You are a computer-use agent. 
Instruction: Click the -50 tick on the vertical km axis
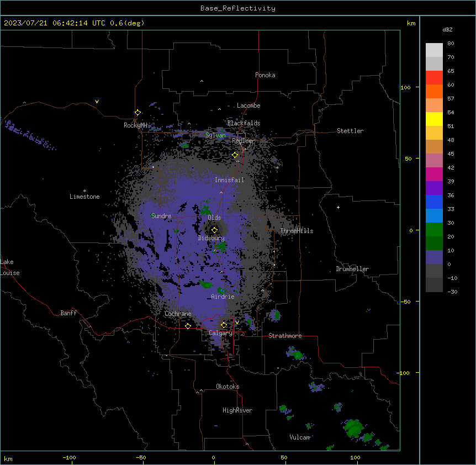click(405, 302)
